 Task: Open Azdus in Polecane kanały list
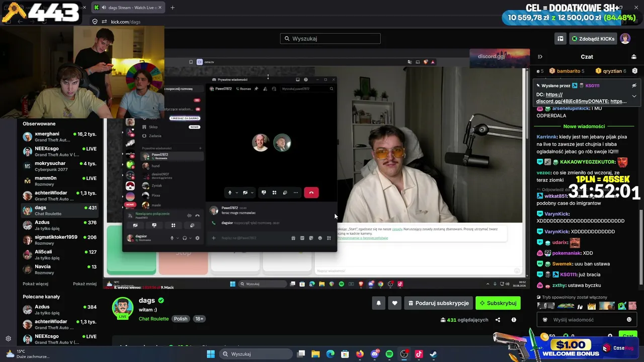click(59, 309)
